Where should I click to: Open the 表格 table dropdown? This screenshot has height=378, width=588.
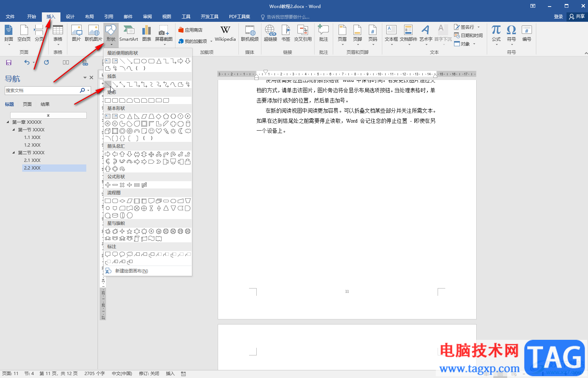(x=58, y=45)
